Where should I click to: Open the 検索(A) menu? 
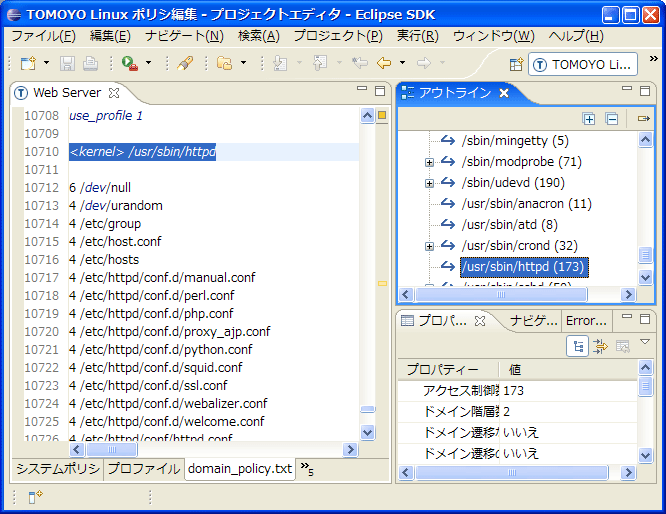259,36
